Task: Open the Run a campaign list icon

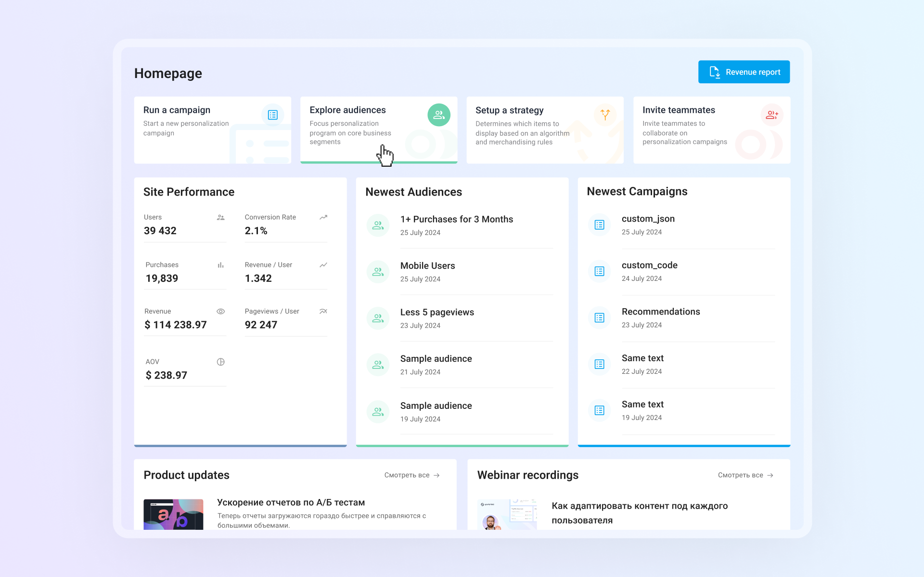Action: tap(272, 115)
